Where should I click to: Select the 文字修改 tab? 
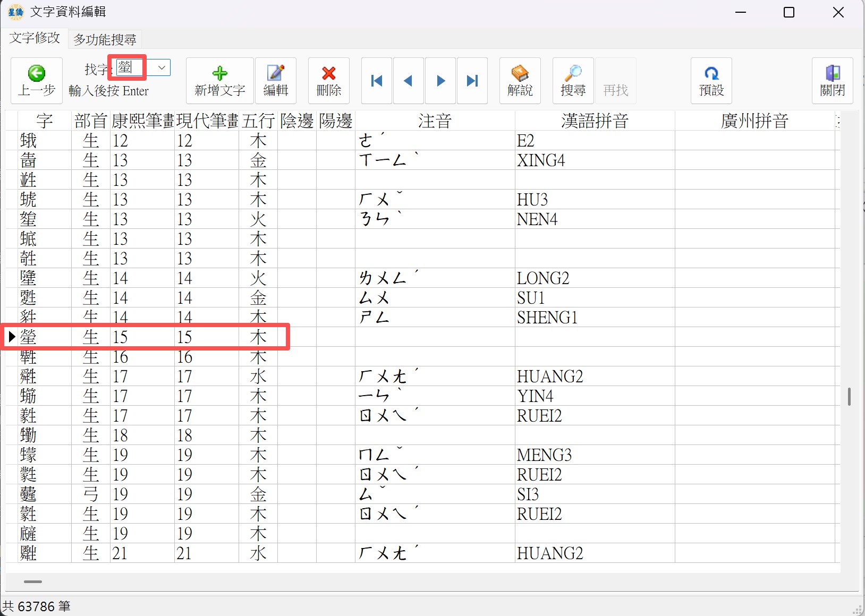click(x=35, y=38)
